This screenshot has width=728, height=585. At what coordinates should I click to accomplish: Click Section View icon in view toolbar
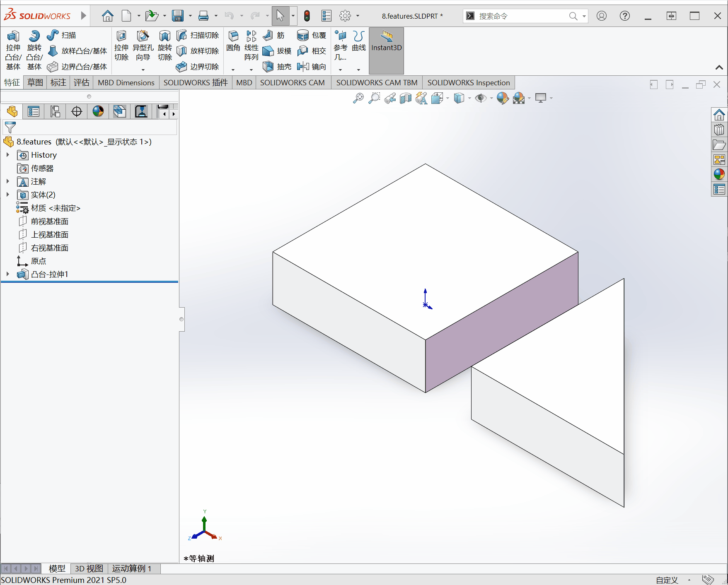[x=406, y=98]
